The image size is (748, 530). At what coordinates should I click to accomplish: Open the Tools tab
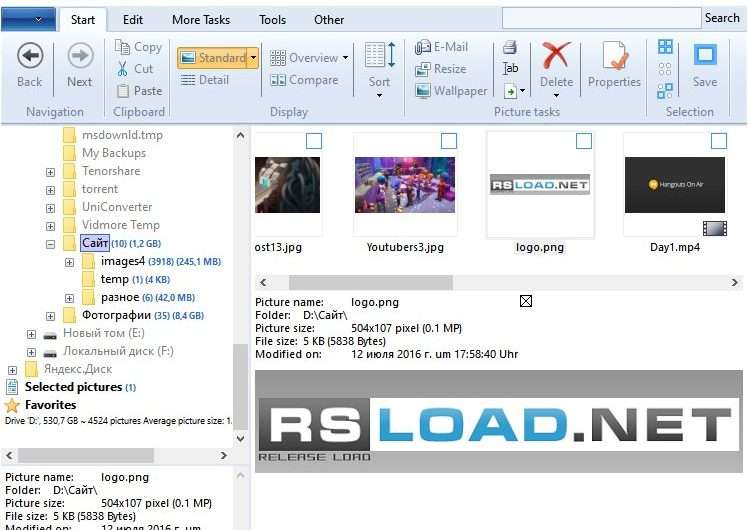[272, 20]
